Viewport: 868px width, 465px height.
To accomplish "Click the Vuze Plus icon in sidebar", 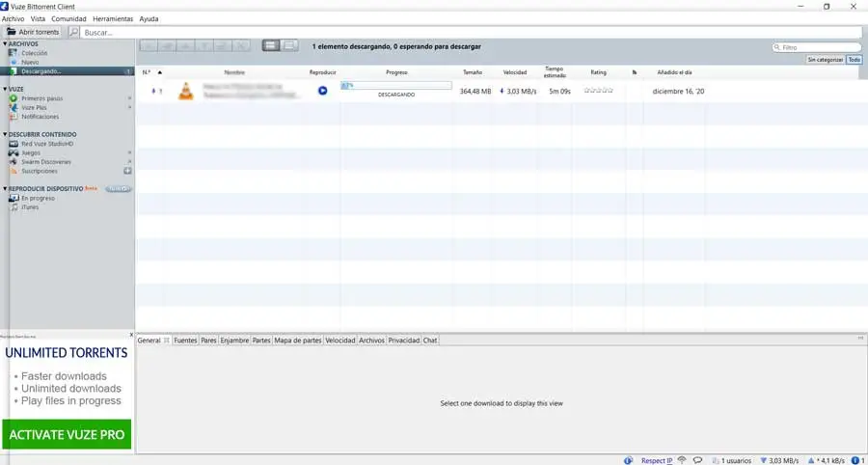I will (14, 107).
